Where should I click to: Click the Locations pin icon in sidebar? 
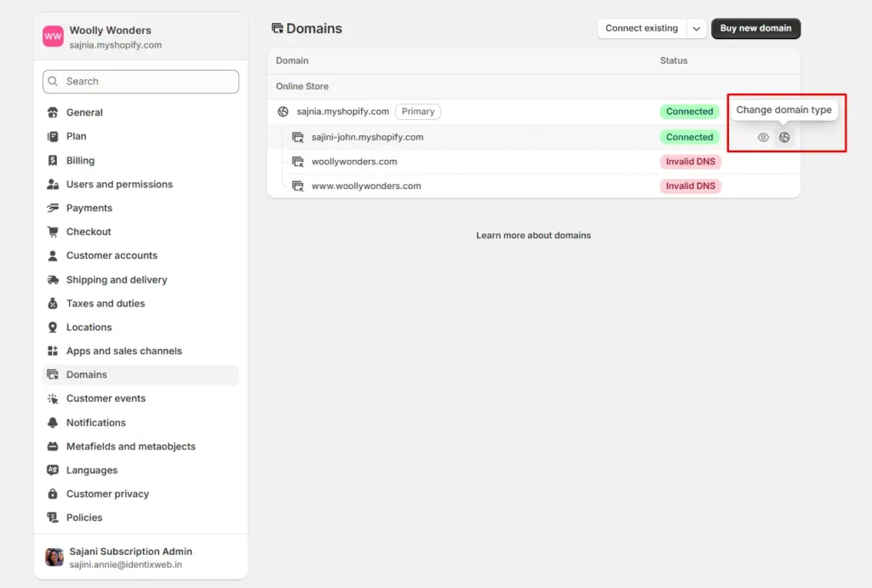click(x=53, y=328)
